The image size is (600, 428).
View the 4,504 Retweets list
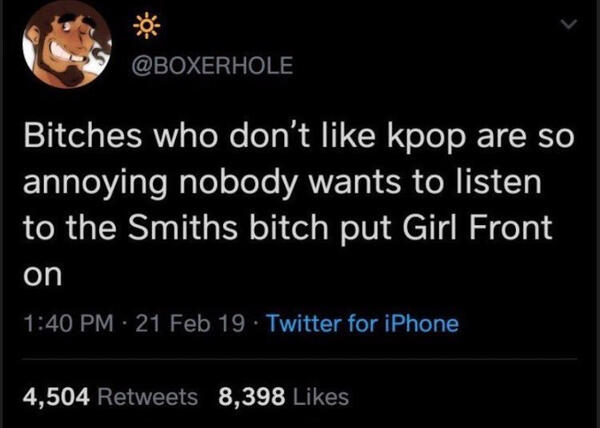pyautogui.click(x=110, y=397)
